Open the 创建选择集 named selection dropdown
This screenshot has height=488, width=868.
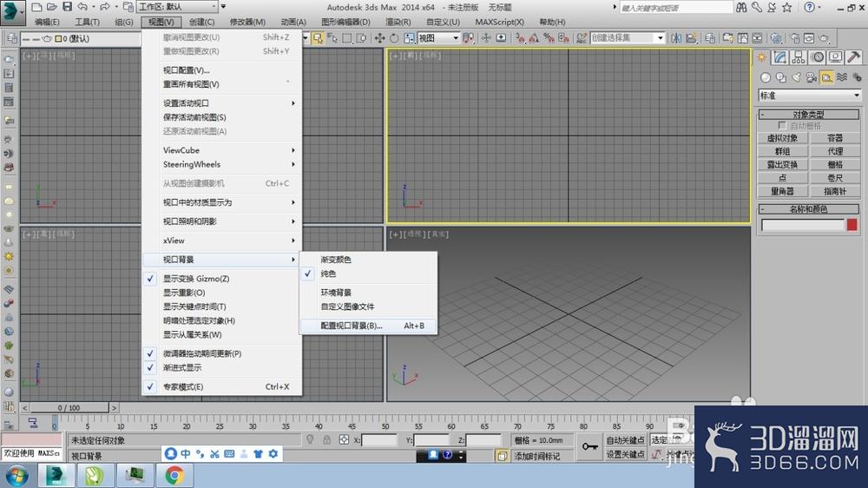(x=628, y=38)
